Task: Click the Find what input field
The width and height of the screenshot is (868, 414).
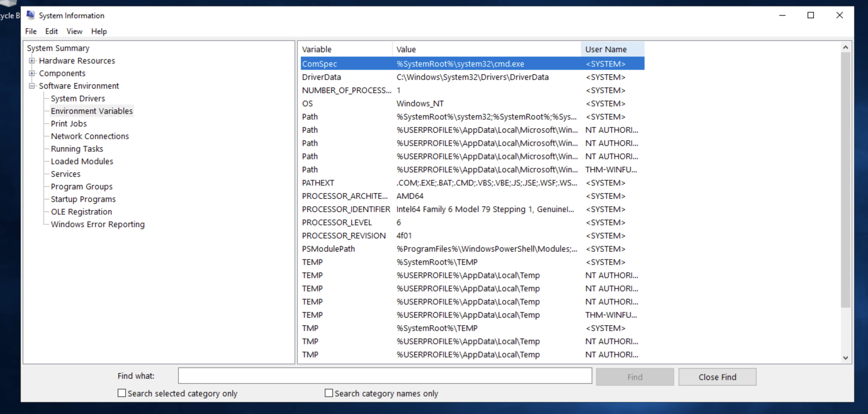Action: point(385,376)
